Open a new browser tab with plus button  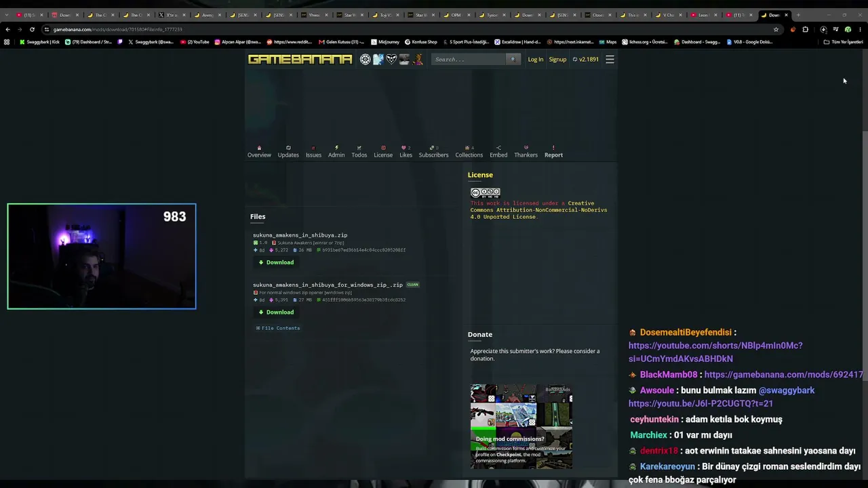tap(798, 15)
